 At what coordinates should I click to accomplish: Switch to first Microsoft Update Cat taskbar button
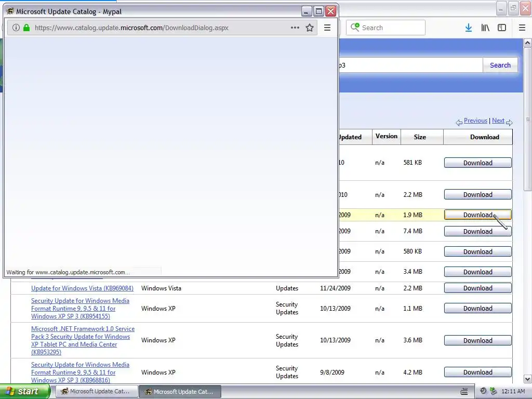(x=97, y=392)
